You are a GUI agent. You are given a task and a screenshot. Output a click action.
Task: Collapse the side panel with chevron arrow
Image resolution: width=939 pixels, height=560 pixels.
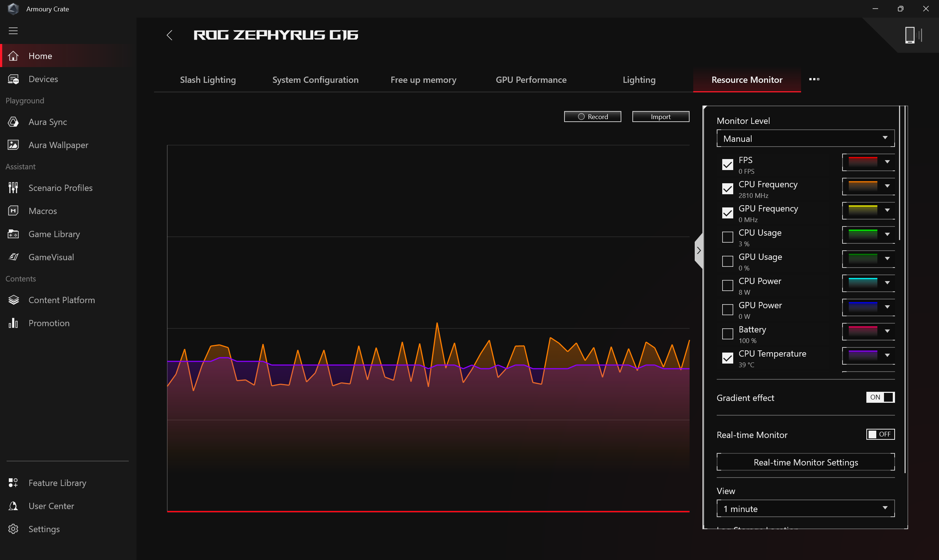pyautogui.click(x=699, y=251)
